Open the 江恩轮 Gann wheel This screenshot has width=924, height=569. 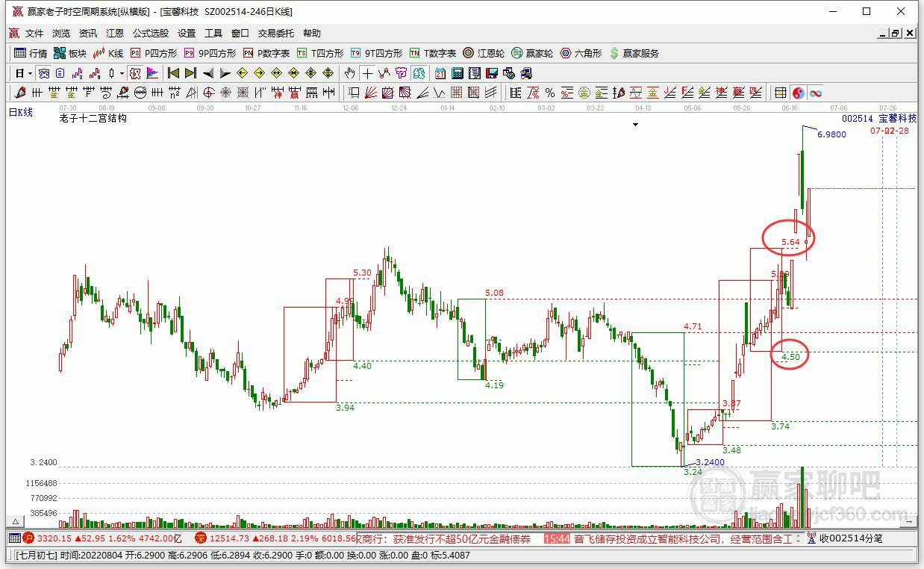click(484, 53)
